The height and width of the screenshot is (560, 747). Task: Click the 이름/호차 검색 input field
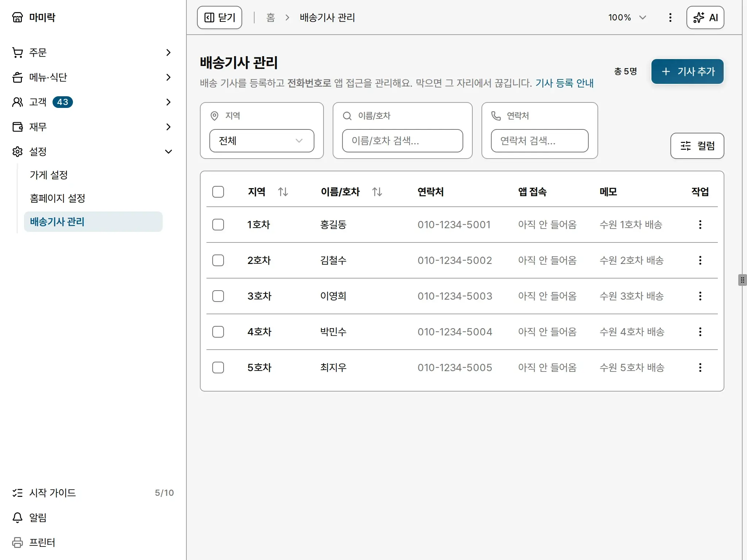point(402,141)
